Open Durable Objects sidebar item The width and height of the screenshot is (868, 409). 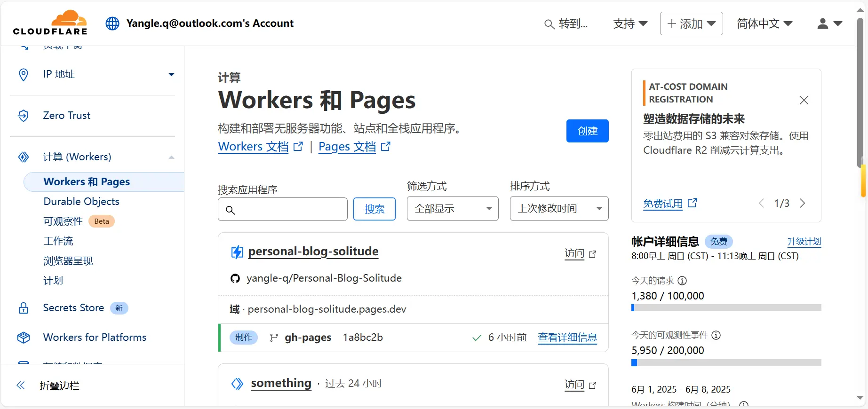coord(81,202)
